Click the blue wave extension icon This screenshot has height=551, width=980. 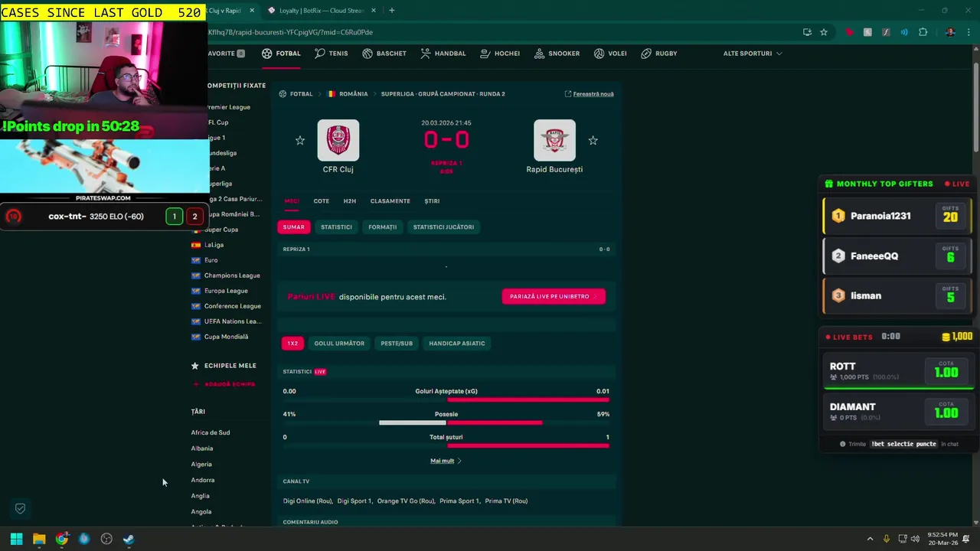904,32
